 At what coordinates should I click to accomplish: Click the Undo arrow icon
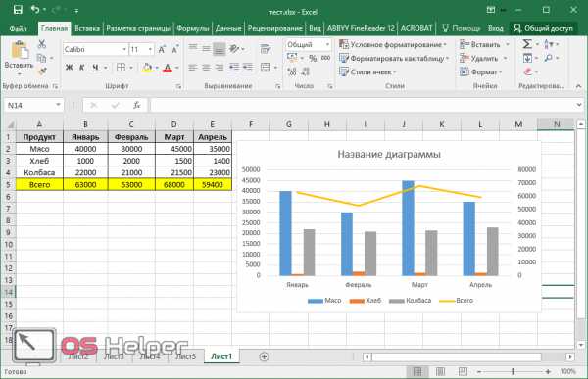[x=35, y=10]
